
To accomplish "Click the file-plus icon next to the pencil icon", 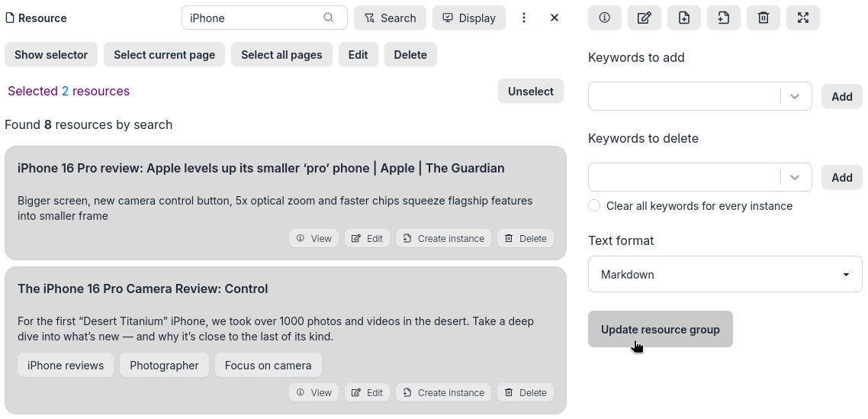I will pyautogui.click(x=684, y=18).
